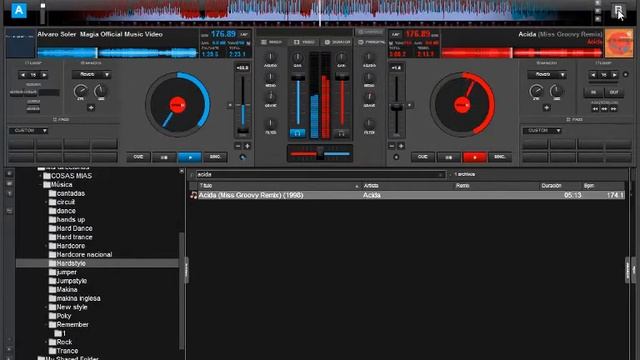Double the loop length on right deck
Viewport: 640px width, 360px height.
click(x=614, y=75)
